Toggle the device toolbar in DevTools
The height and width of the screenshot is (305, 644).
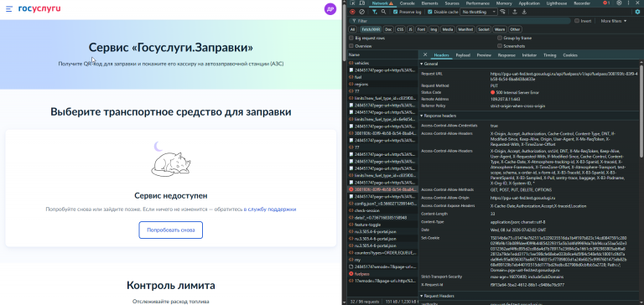363,3
